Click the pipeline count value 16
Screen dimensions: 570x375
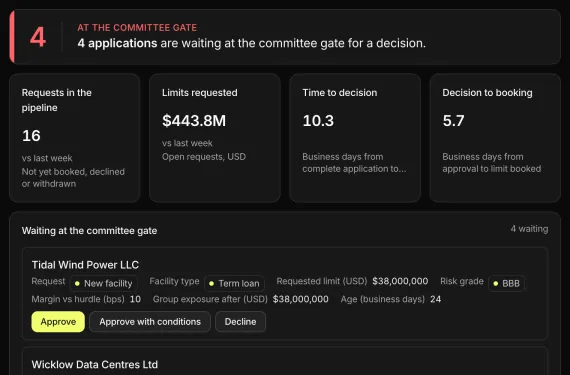pos(31,136)
